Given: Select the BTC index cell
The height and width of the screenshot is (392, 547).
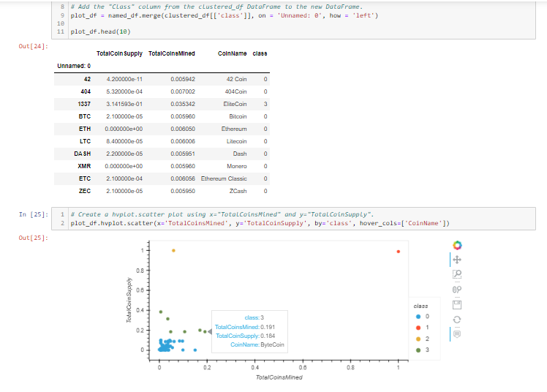Looking at the screenshot, I should tap(84, 116).
